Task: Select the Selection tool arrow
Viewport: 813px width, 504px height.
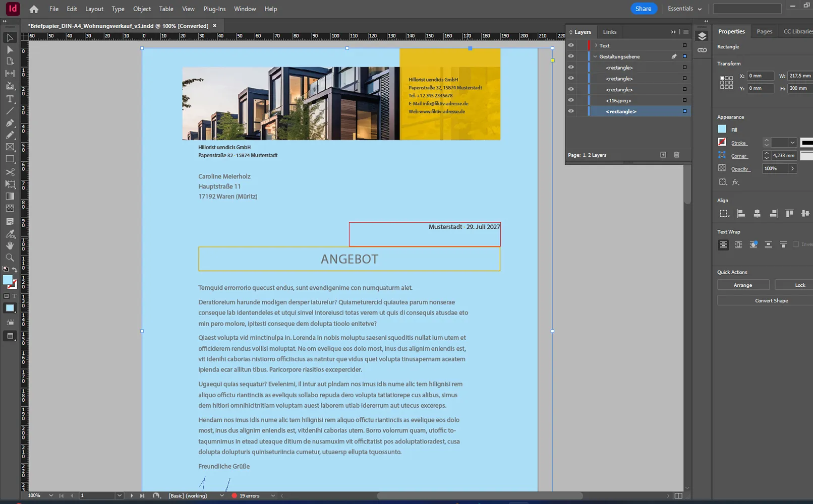Action: pyautogui.click(x=10, y=38)
